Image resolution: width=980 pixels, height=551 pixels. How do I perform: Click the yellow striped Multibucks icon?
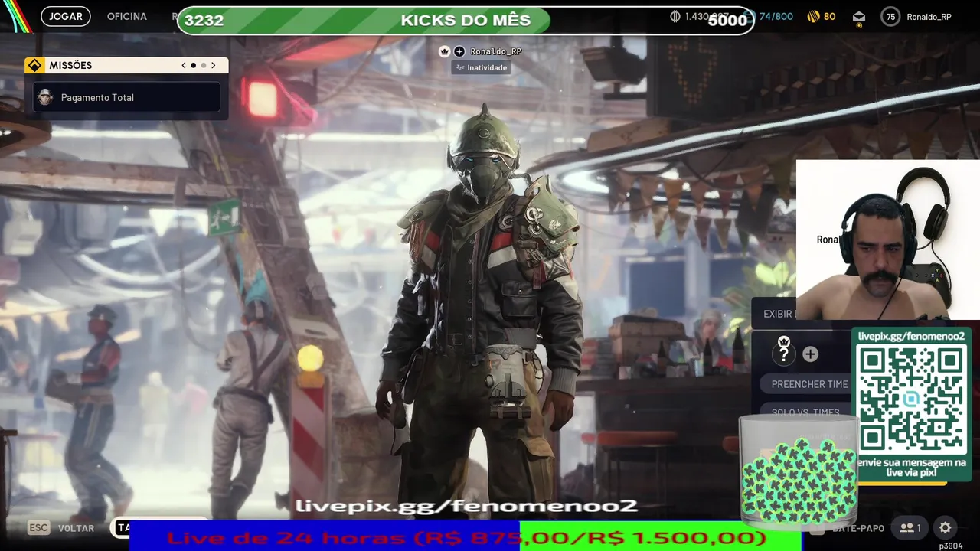[813, 16]
